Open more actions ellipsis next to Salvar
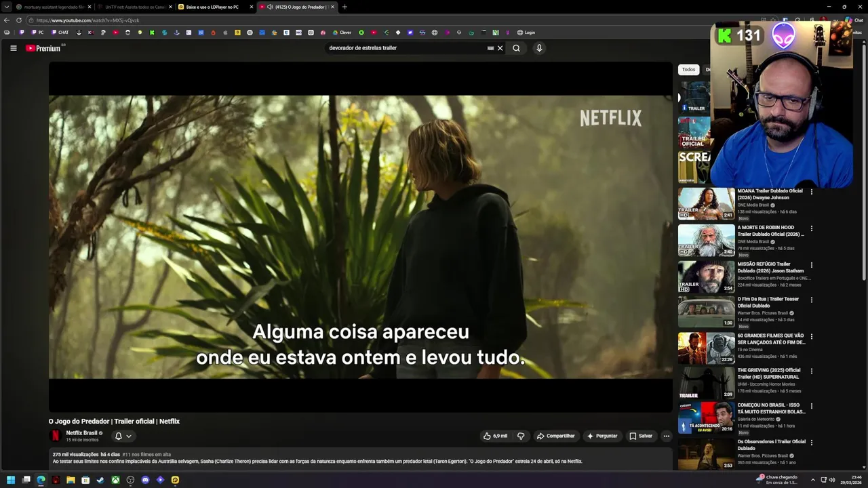The width and height of the screenshot is (868, 488). pyautogui.click(x=667, y=436)
